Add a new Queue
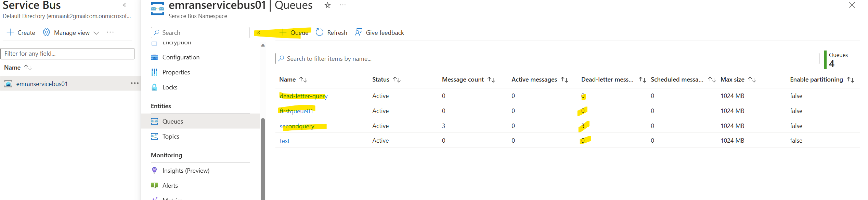The width and height of the screenshot is (868, 200). pyautogui.click(x=294, y=32)
